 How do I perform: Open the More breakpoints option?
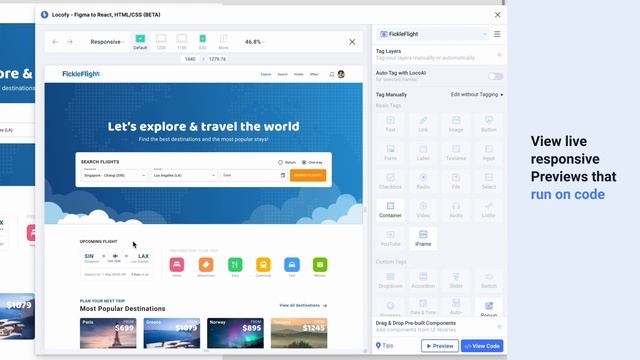click(223, 42)
